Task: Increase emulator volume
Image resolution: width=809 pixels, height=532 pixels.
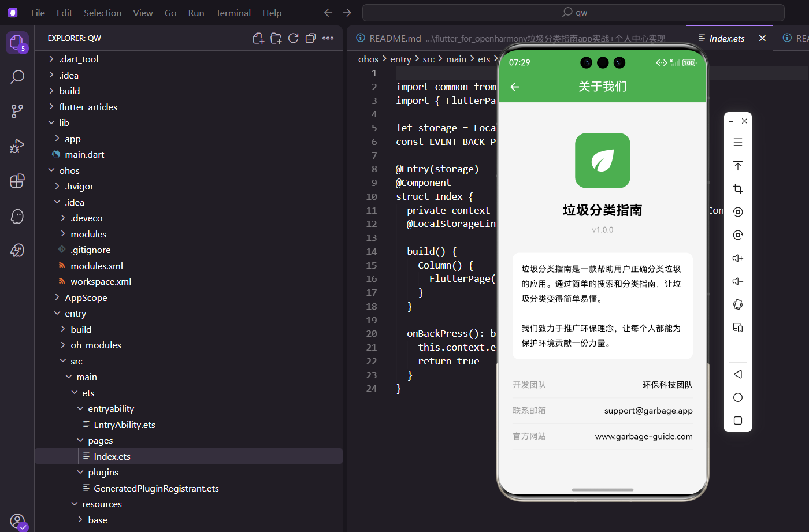Action: (737, 258)
